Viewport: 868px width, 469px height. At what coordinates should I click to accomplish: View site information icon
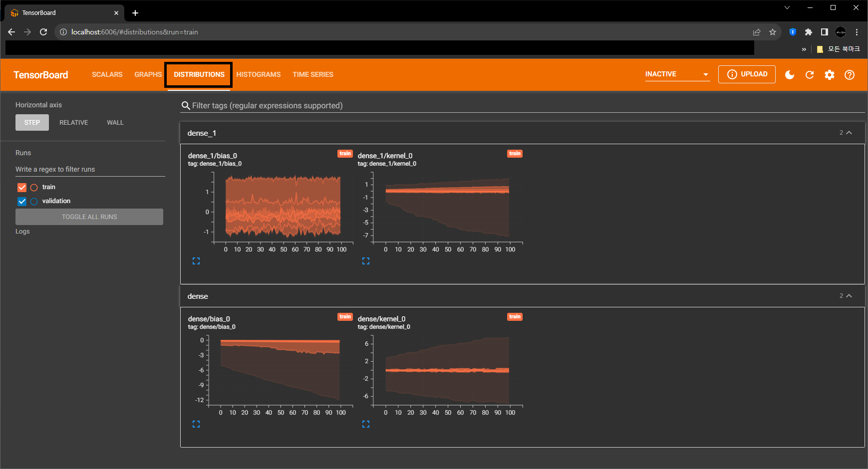pyautogui.click(x=63, y=32)
